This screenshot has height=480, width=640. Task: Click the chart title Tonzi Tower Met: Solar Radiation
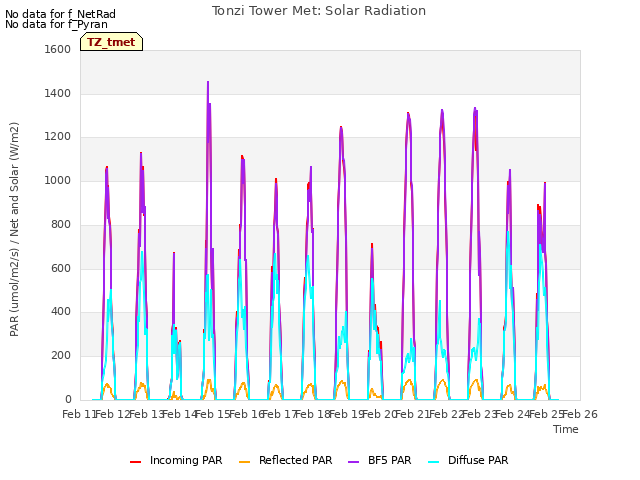click(x=319, y=11)
